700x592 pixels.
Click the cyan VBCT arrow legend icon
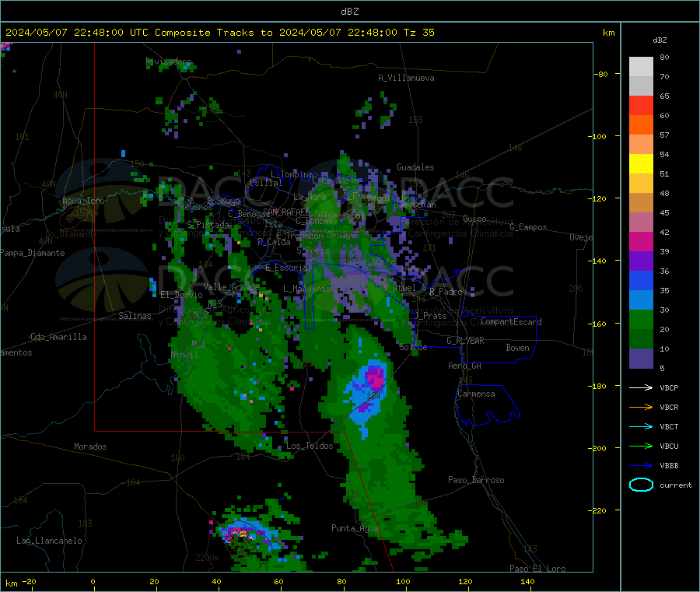(x=641, y=426)
